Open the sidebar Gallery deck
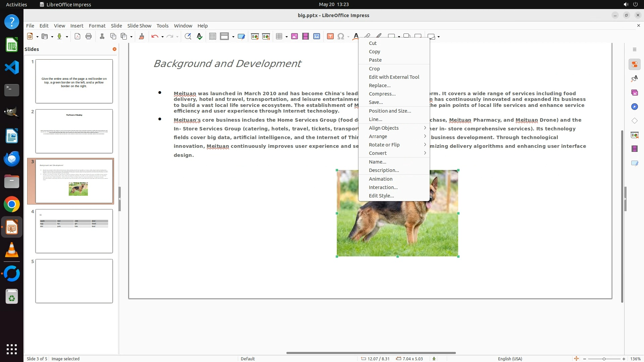The height and width of the screenshot is (362, 644). tap(634, 93)
